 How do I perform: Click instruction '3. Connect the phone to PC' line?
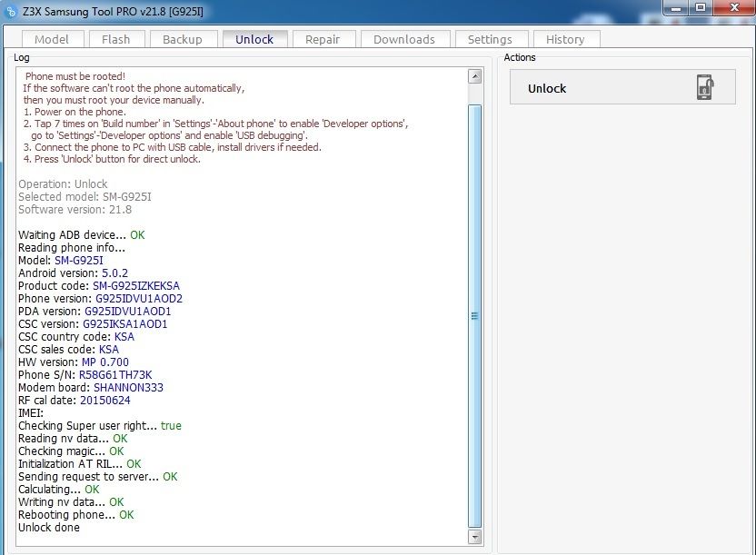tap(172, 147)
